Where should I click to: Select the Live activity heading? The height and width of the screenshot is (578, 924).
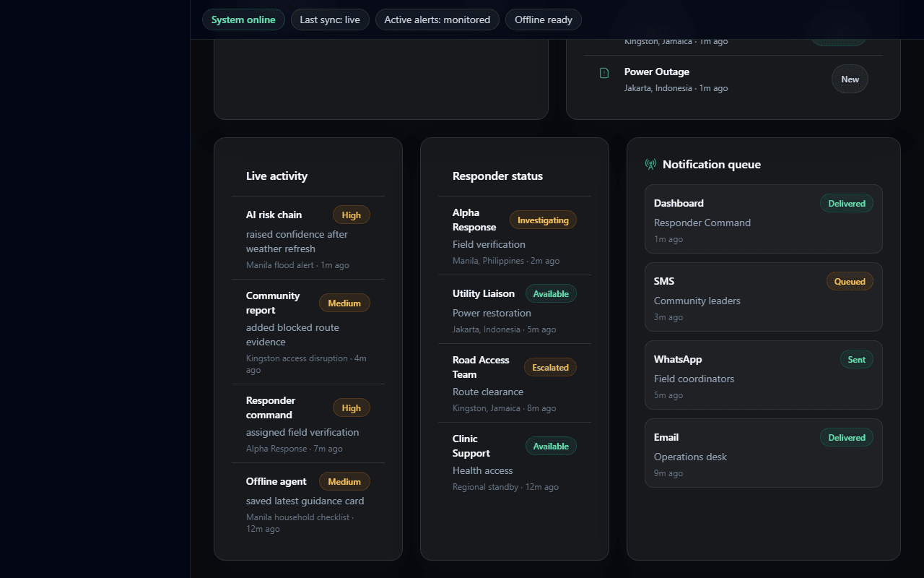pos(276,176)
